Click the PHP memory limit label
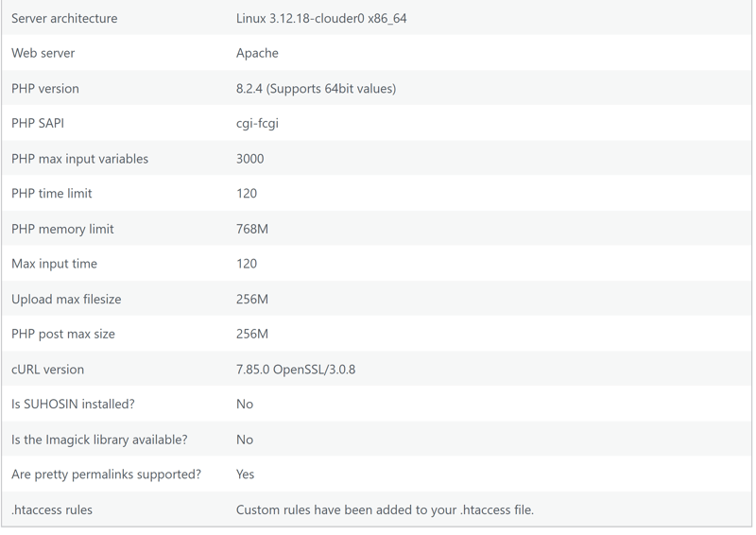Viewport: 756px width, 535px height. (62, 229)
